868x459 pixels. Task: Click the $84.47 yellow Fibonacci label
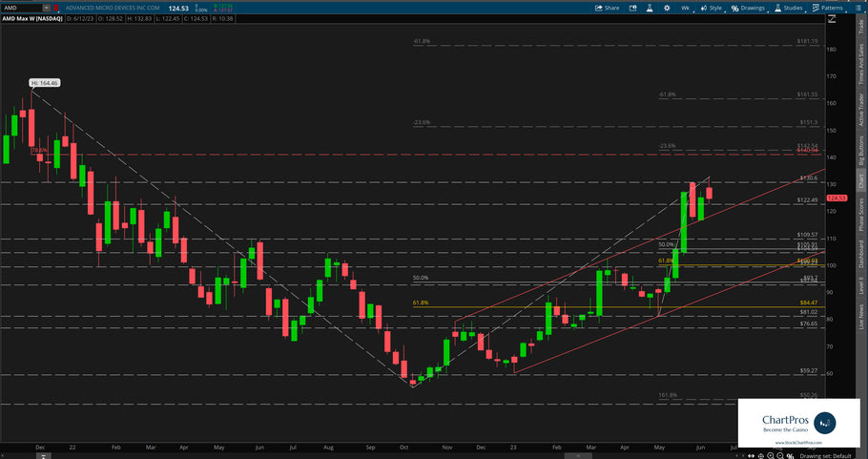[x=809, y=303]
